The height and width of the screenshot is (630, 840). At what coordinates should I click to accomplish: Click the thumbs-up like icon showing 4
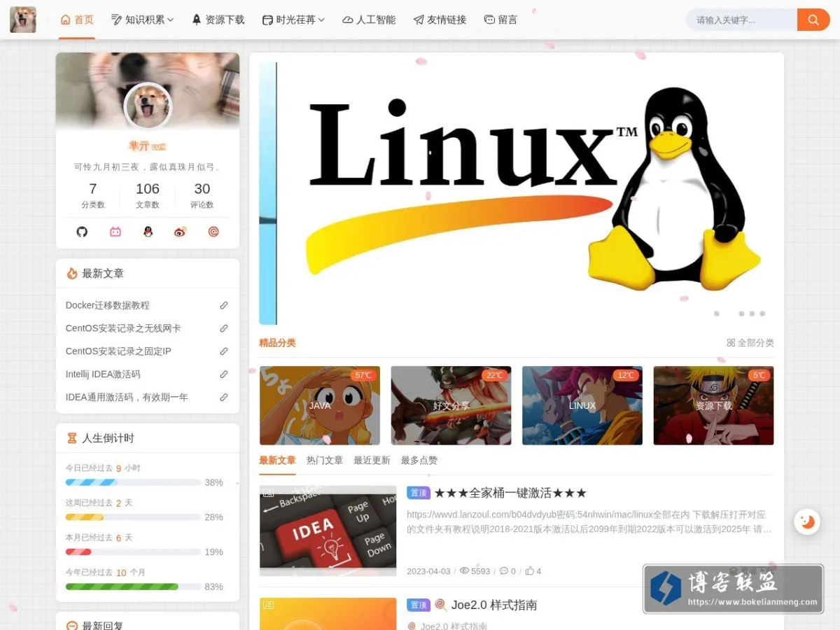[x=530, y=571]
